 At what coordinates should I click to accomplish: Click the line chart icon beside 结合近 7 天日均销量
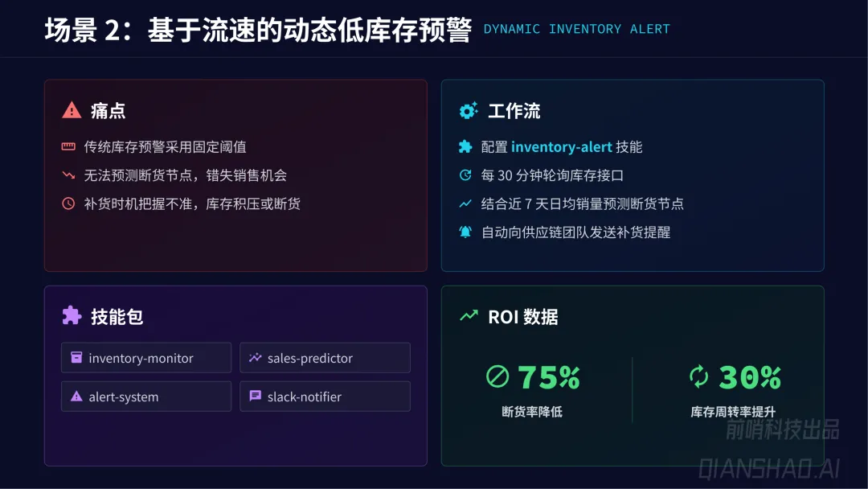465,203
